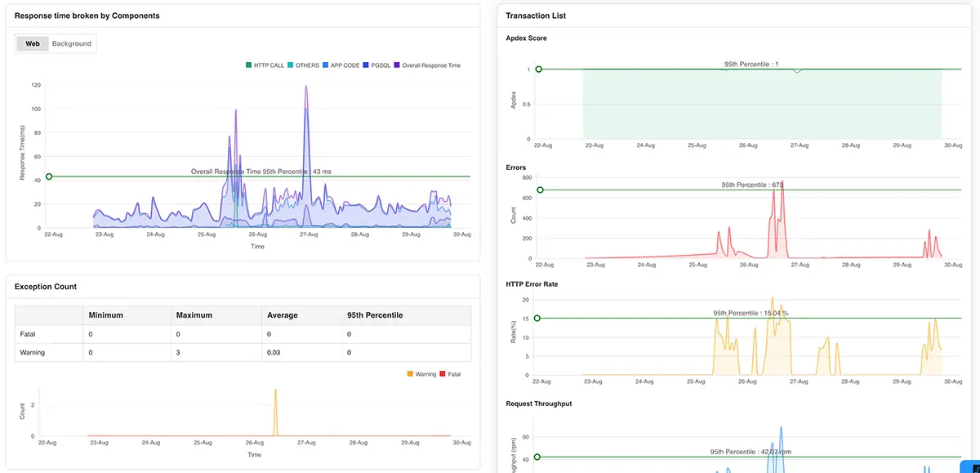Image resolution: width=980 pixels, height=473 pixels.
Task: Click the Fatal red legend square
Action: [442, 373]
